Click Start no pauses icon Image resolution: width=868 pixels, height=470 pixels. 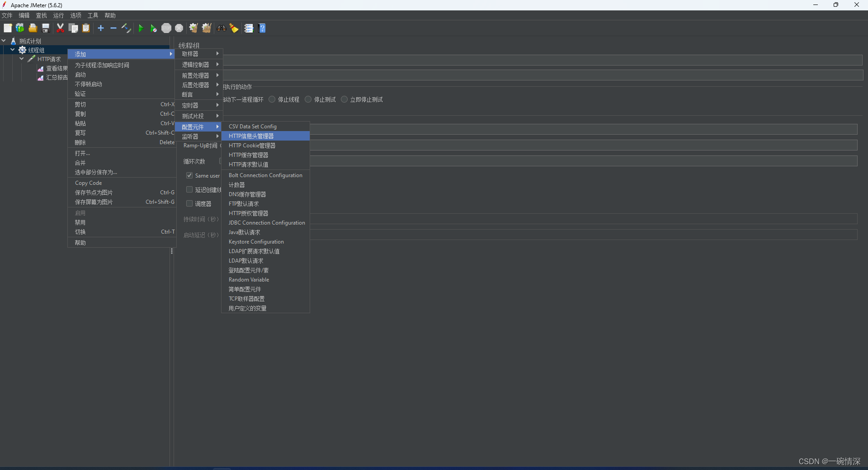pyautogui.click(x=153, y=28)
